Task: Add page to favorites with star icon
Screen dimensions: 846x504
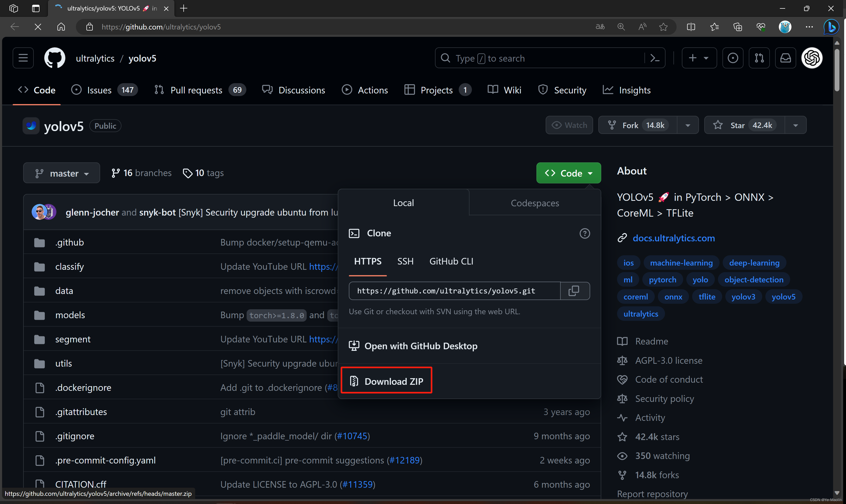Action: [x=663, y=27]
